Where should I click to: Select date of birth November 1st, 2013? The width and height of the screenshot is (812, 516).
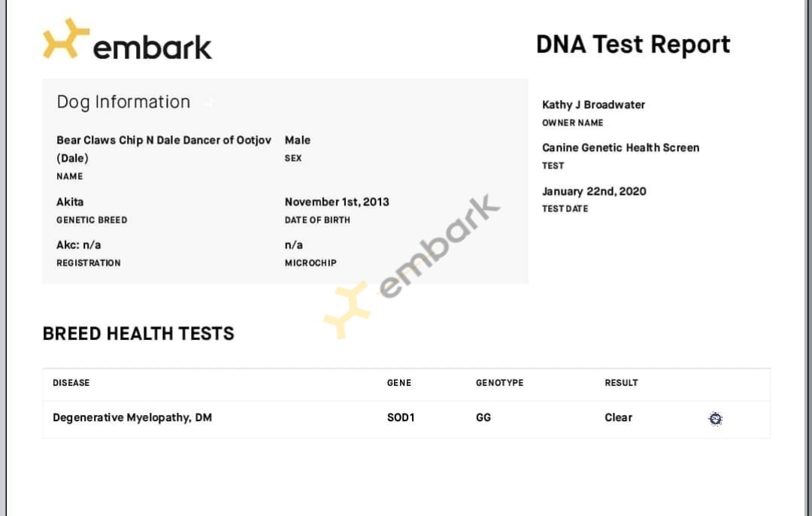pos(337,202)
